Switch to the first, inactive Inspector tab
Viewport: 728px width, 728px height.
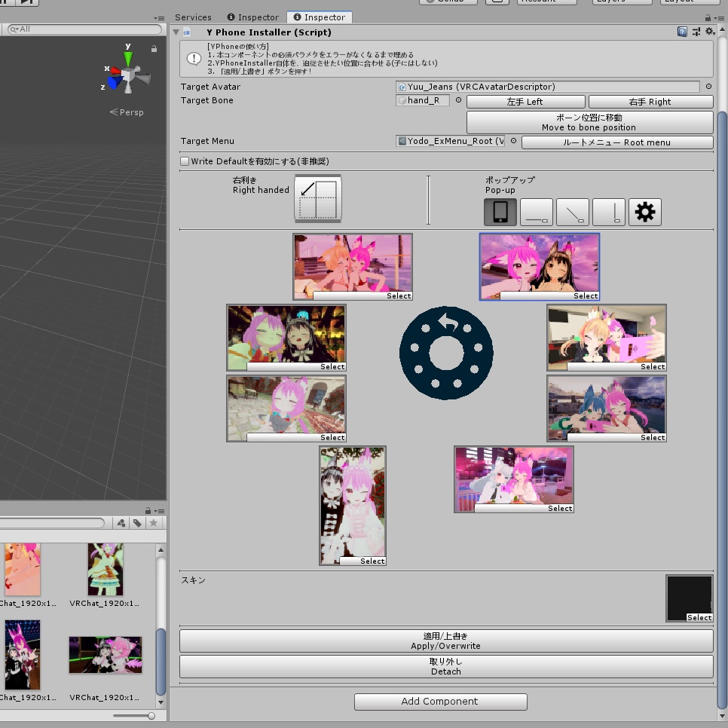coord(253,17)
